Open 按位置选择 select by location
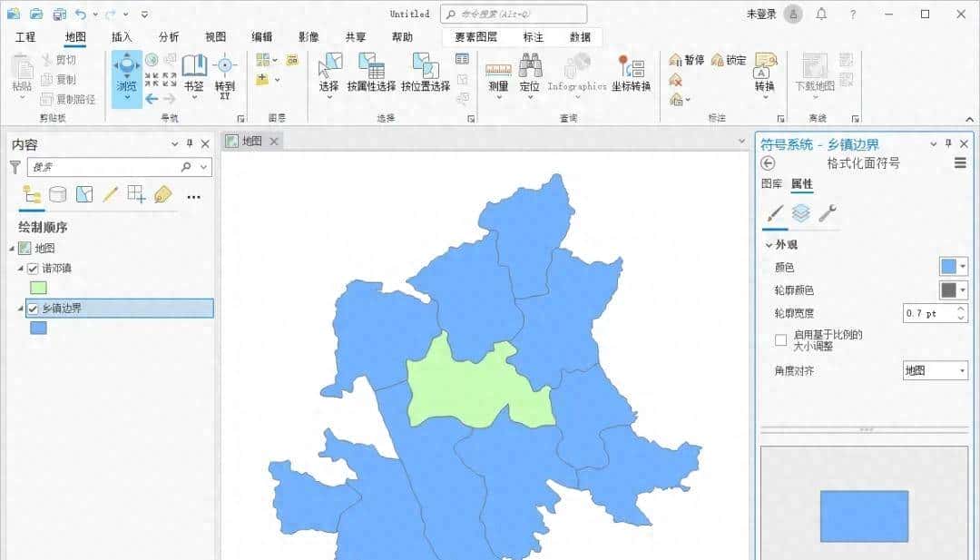 point(426,74)
